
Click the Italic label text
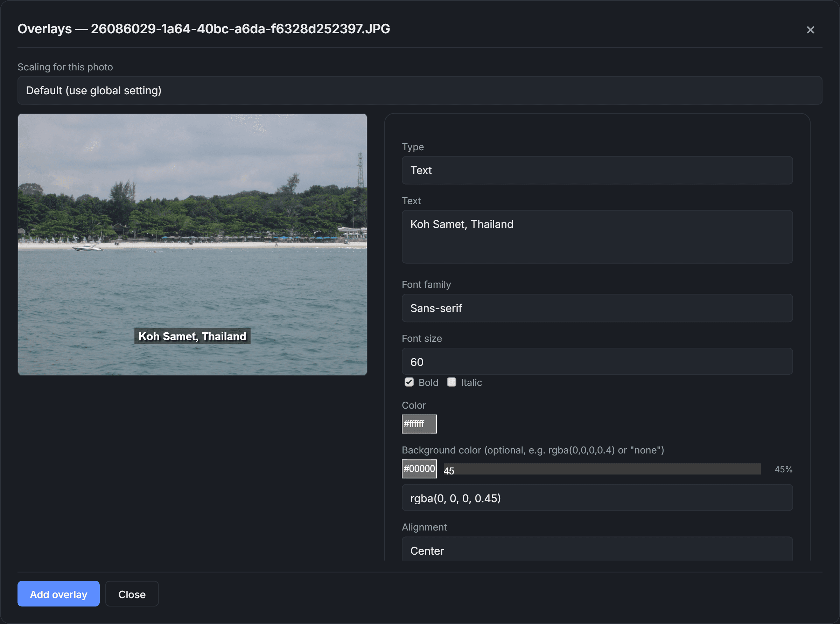[x=471, y=382]
